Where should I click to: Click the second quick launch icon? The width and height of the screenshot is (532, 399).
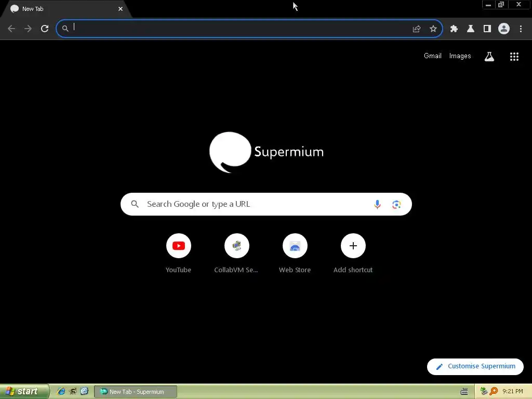click(x=73, y=391)
